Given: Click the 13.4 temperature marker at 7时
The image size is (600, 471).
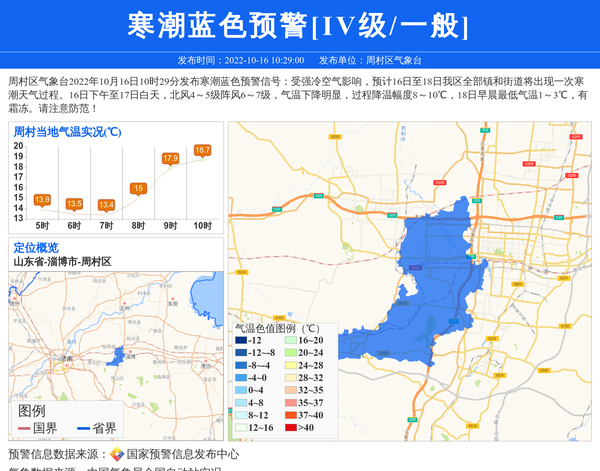Looking at the screenshot, I should coord(106,205).
